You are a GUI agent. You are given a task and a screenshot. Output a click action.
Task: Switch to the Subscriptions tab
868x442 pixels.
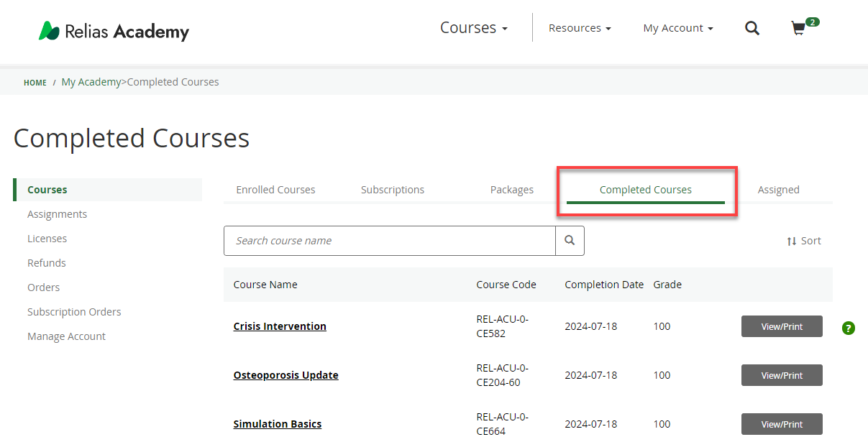click(x=393, y=190)
